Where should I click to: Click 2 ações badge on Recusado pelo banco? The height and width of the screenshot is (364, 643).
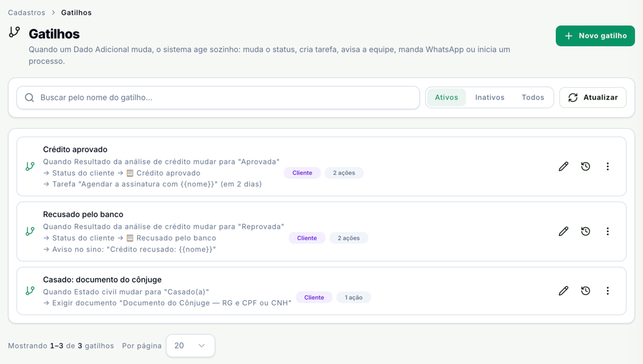pos(348,238)
